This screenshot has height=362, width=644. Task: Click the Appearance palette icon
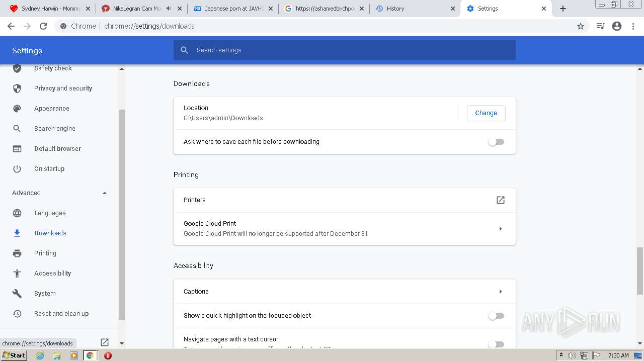tap(17, 109)
